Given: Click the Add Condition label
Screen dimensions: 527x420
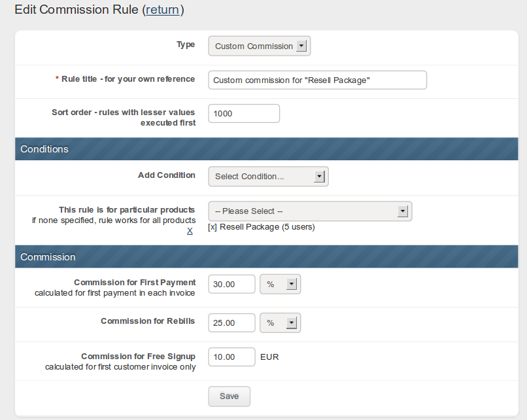Looking at the screenshot, I should coord(166,175).
